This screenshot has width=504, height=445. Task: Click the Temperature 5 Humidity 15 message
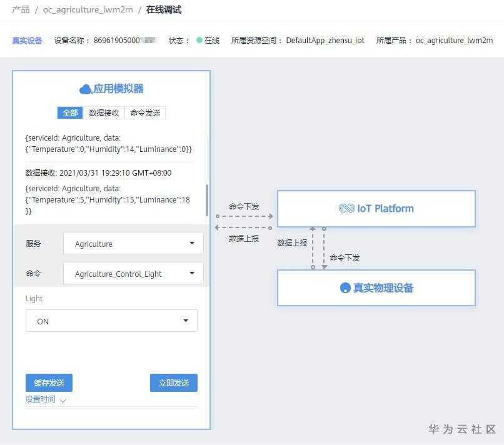[108, 199]
